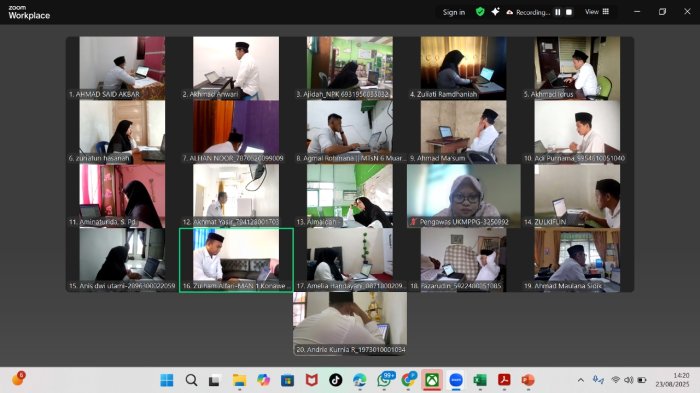Screen dimensions: 700x393
Task: Select video tile 7. ALHAN NOOR
Action: pos(236,132)
